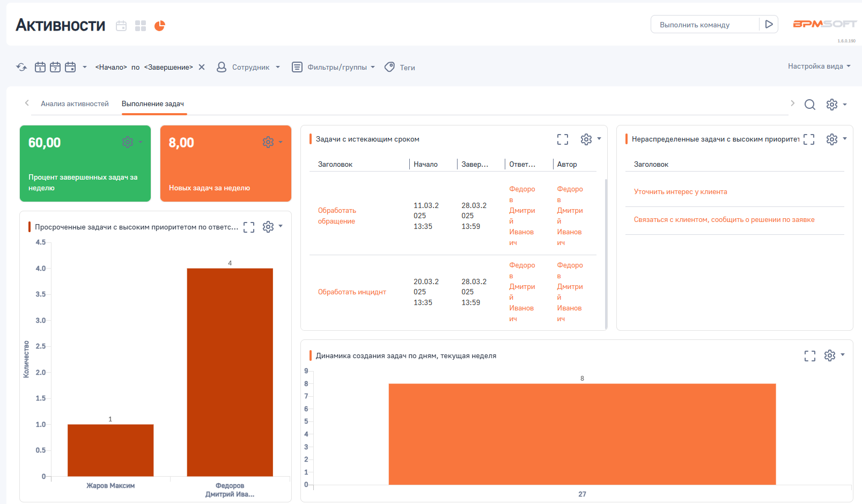
Task: Click the Выполнить команду input field
Action: click(703, 25)
